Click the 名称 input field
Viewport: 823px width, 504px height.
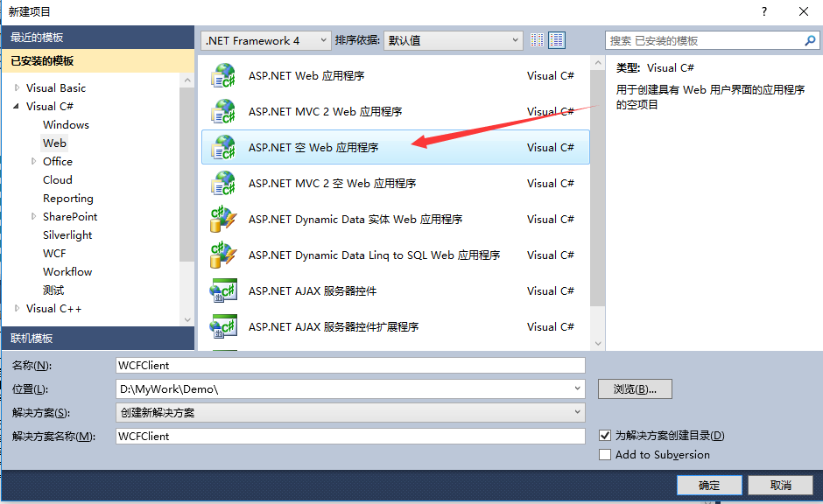tap(350, 366)
